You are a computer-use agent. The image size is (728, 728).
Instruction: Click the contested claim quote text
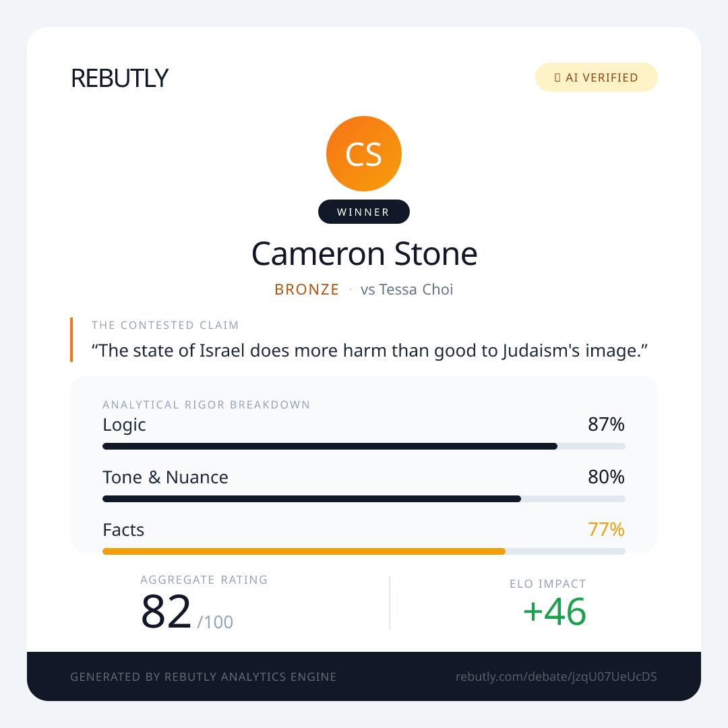point(369,351)
